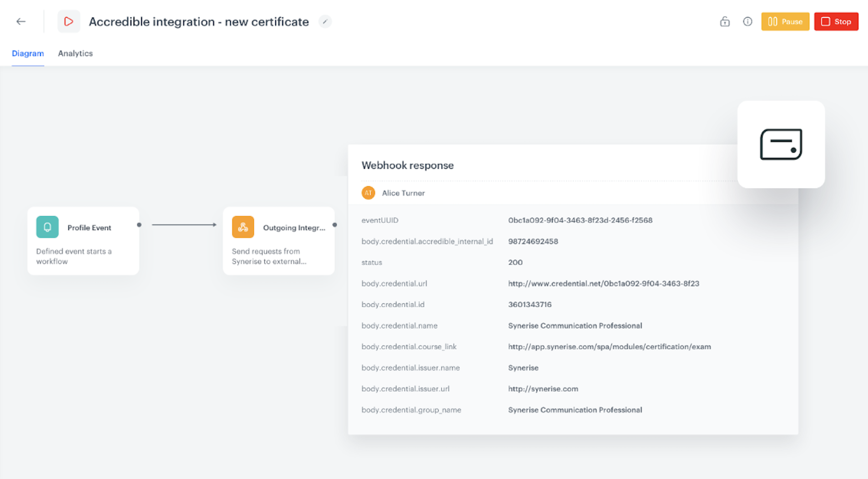Open the course_link certification exam URL
868x479 pixels.
[x=609, y=347]
